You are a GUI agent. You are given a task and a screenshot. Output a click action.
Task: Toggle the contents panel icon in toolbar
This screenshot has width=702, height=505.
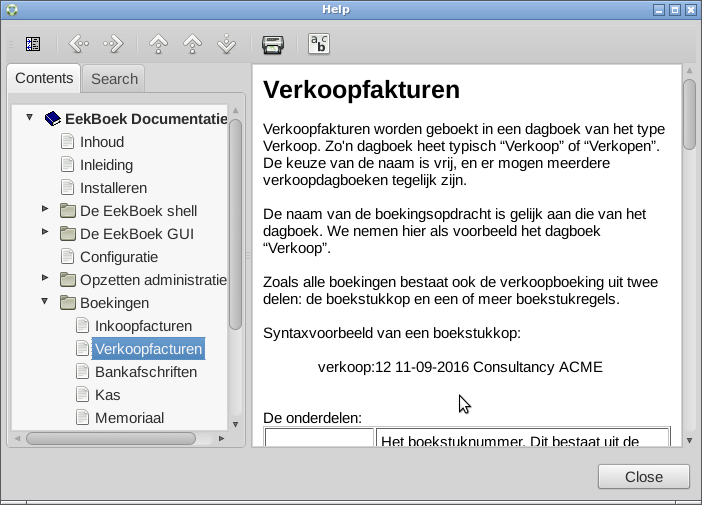pos(33,44)
